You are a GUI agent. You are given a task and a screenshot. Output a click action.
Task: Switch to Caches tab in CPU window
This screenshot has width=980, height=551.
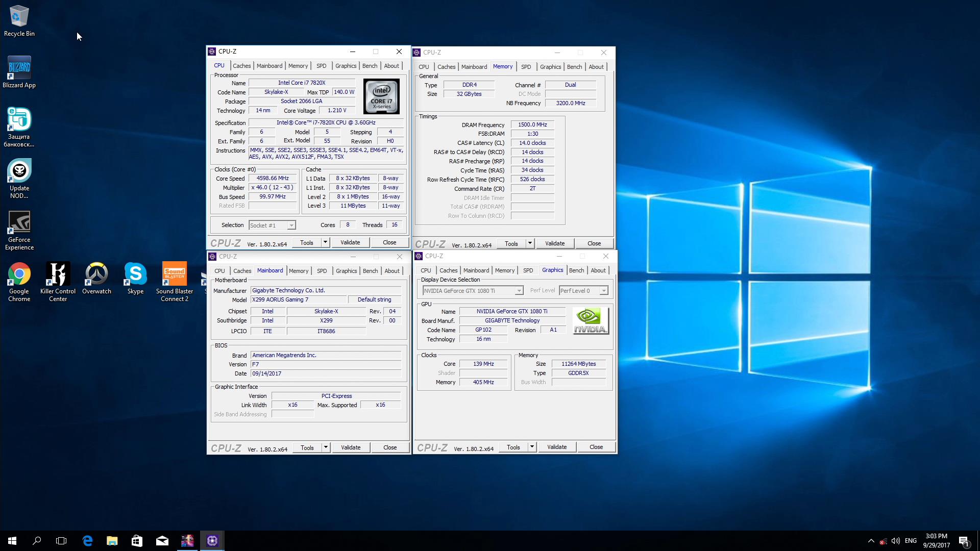(x=242, y=66)
